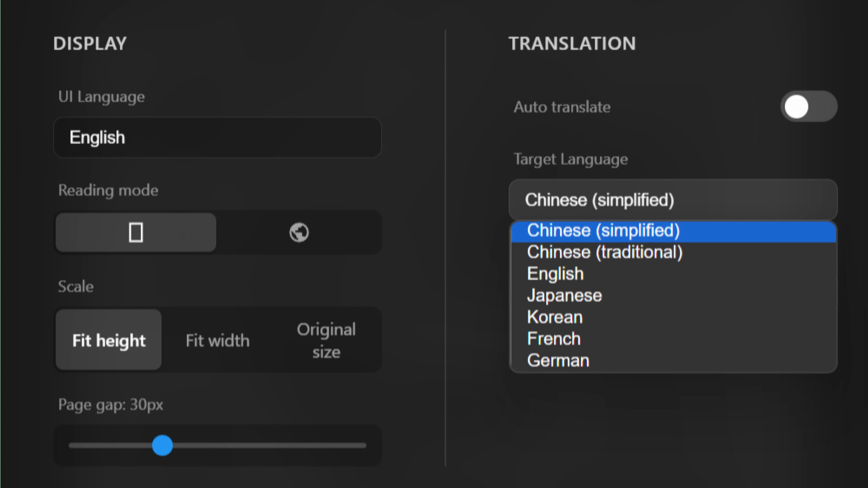The image size is (868, 488).
Task: Pick German from the language list
Action: pos(558,361)
